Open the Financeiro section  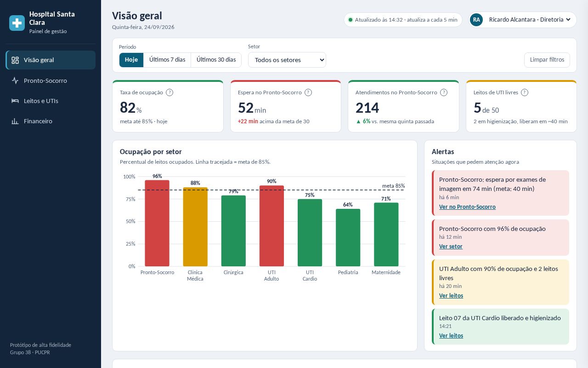[51, 121]
